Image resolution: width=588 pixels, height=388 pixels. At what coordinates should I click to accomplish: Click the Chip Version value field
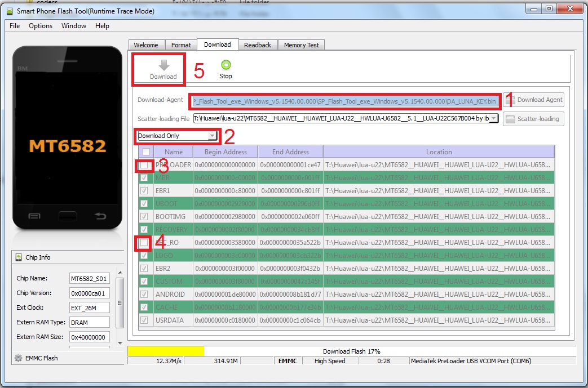pyautogui.click(x=90, y=293)
